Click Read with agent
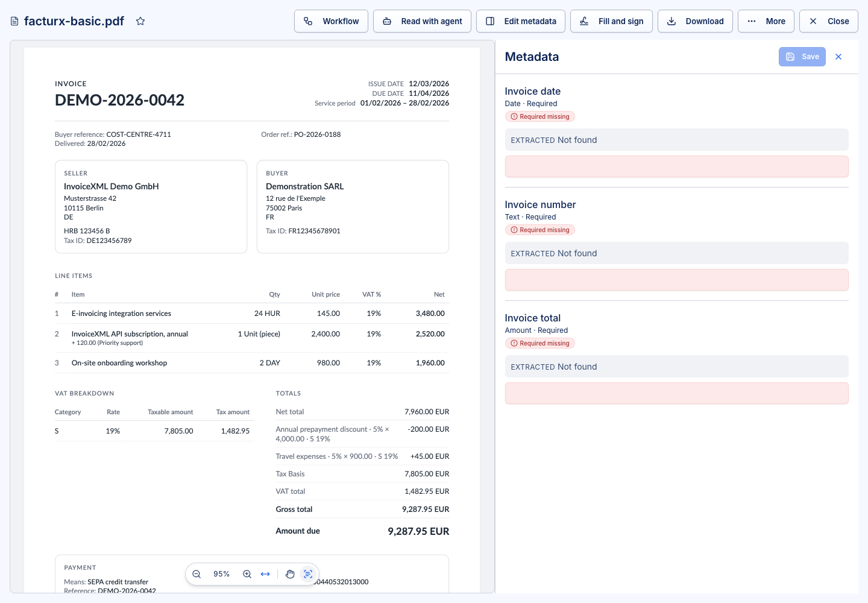 [x=422, y=21]
